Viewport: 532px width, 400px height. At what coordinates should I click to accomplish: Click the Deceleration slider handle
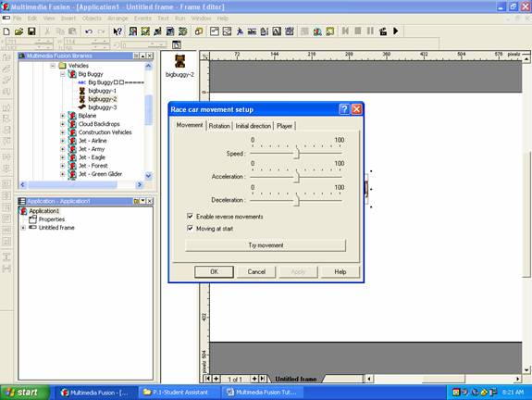tap(297, 200)
